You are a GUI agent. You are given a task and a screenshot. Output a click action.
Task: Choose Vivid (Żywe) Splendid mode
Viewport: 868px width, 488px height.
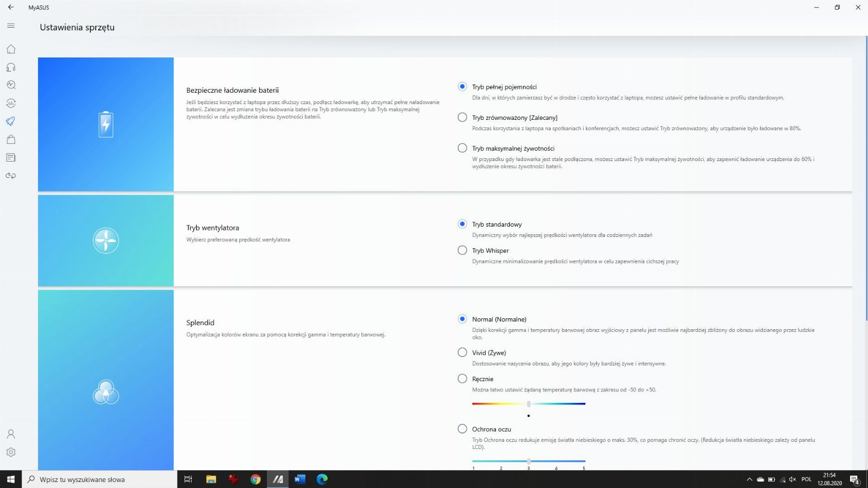tap(462, 352)
